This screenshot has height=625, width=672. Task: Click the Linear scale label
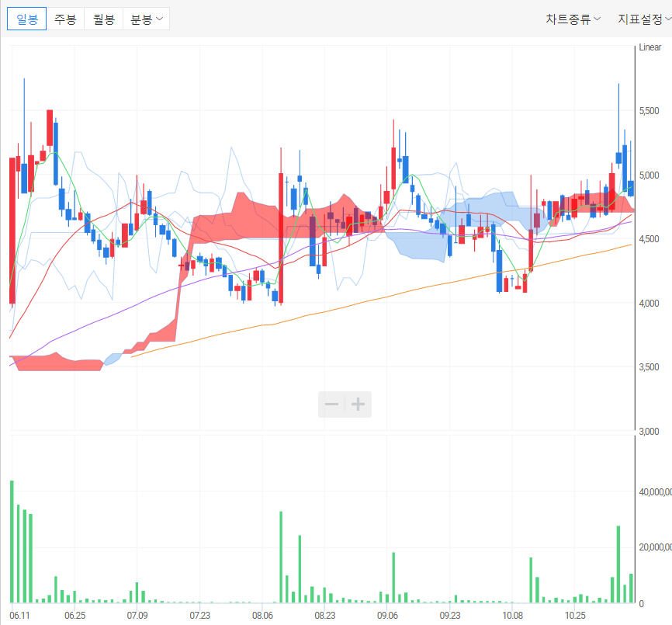(649, 47)
